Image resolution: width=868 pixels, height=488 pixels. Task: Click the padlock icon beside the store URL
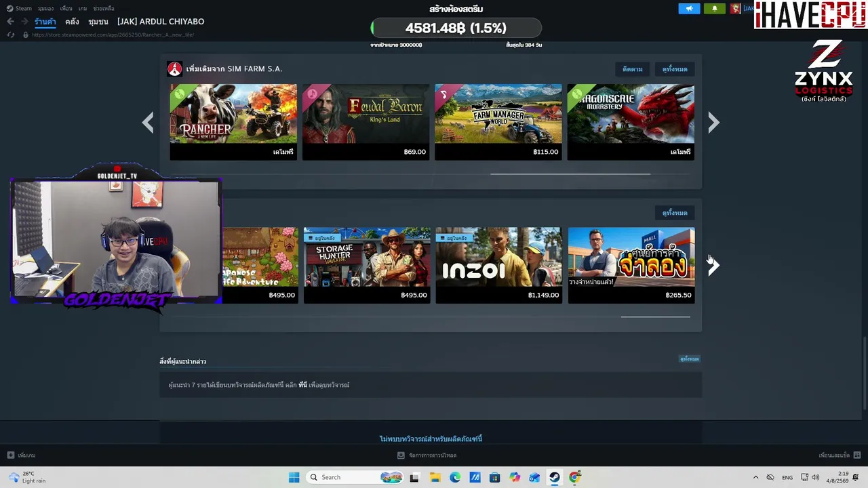pyautogui.click(x=26, y=35)
